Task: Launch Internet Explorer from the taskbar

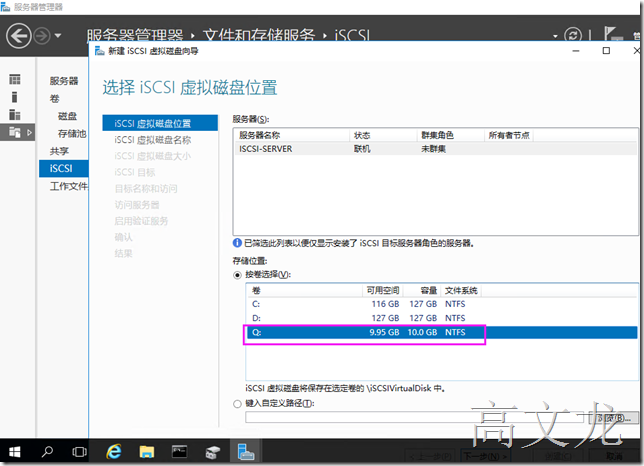Action: coord(114,452)
